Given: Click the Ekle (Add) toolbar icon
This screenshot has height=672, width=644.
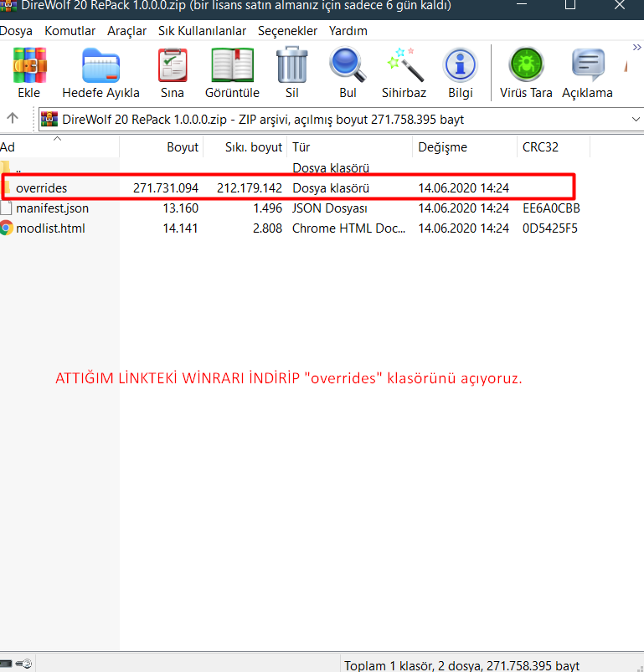Looking at the screenshot, I should point(29,65).
